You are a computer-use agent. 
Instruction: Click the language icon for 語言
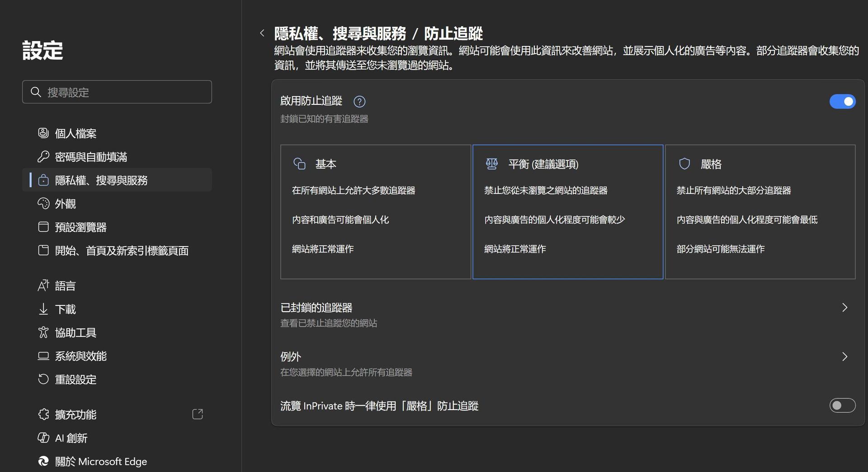point(43,285)
